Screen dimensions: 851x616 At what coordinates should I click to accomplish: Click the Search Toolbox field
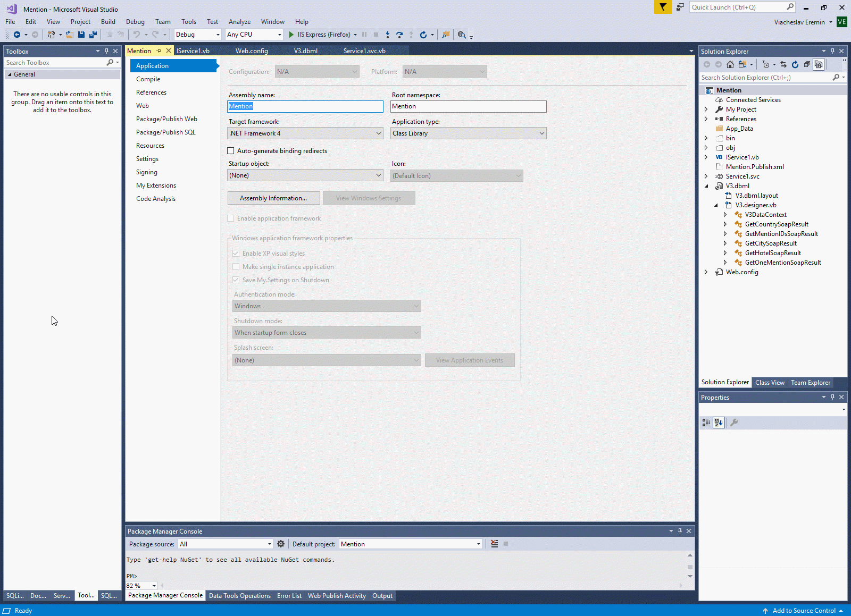click(55, 63)
